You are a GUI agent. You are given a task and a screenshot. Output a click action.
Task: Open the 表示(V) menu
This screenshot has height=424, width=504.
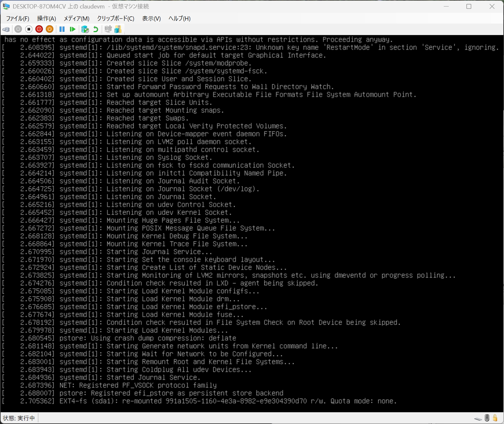(x=151, y=19)
